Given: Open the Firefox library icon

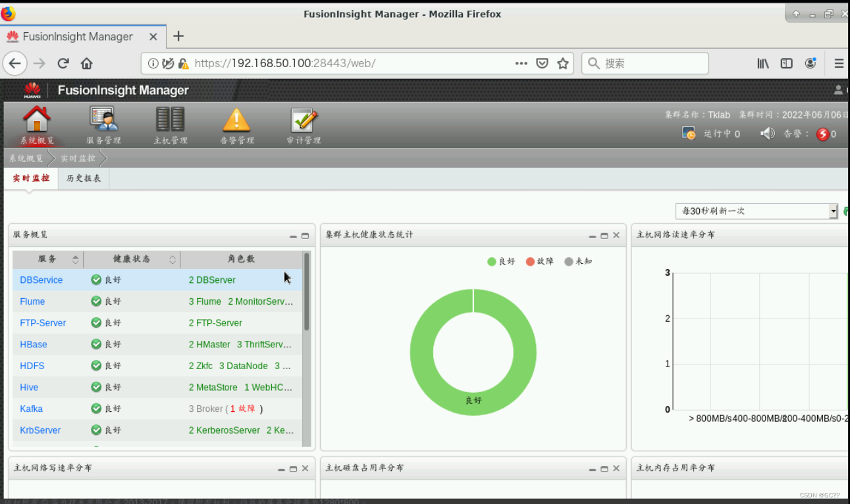Looking at the screenshot, I should (763, 63).
